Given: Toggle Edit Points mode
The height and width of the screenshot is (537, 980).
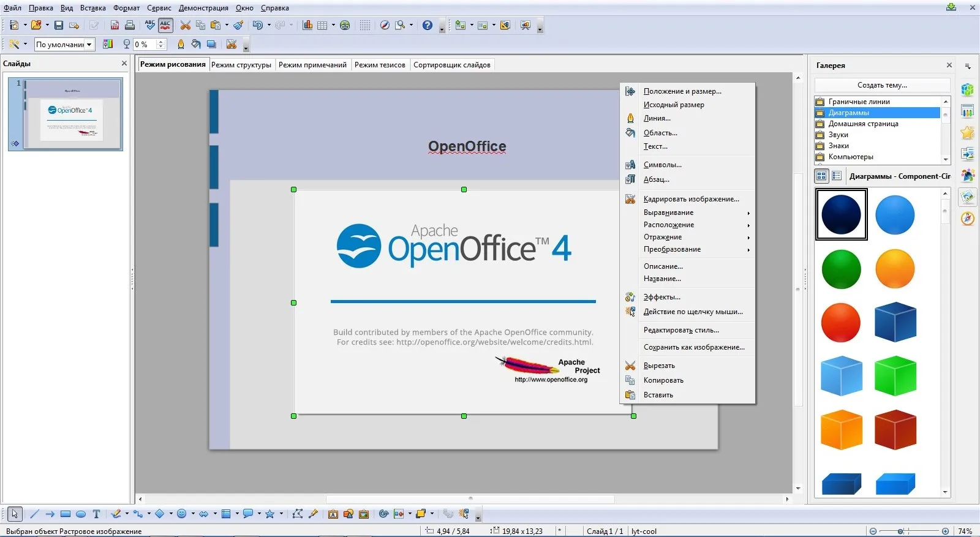Looking at the screenshot, I should [x=298, y=514].
